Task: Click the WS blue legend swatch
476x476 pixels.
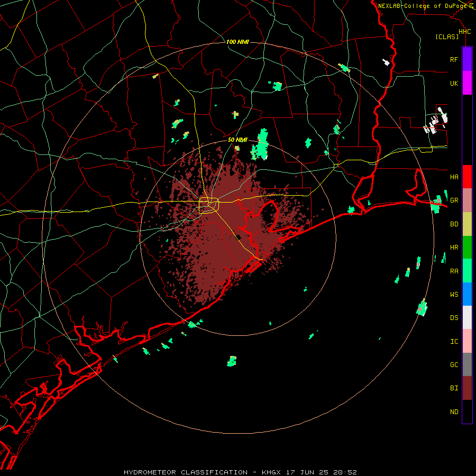Action: (x=467, y=294)
